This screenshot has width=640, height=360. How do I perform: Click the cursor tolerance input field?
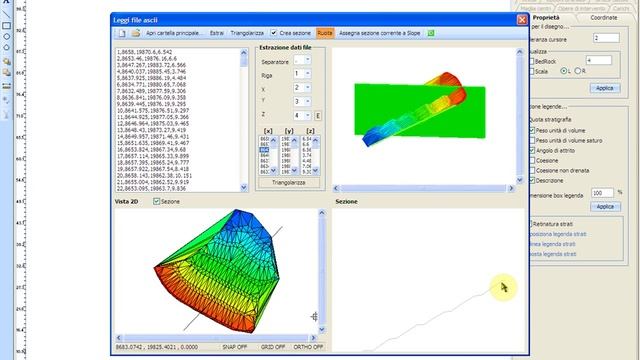coord(606,38)
